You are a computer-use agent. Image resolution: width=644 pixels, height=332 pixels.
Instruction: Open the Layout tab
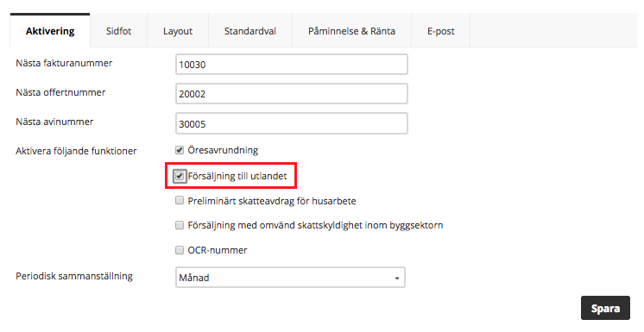coord(178,31)
